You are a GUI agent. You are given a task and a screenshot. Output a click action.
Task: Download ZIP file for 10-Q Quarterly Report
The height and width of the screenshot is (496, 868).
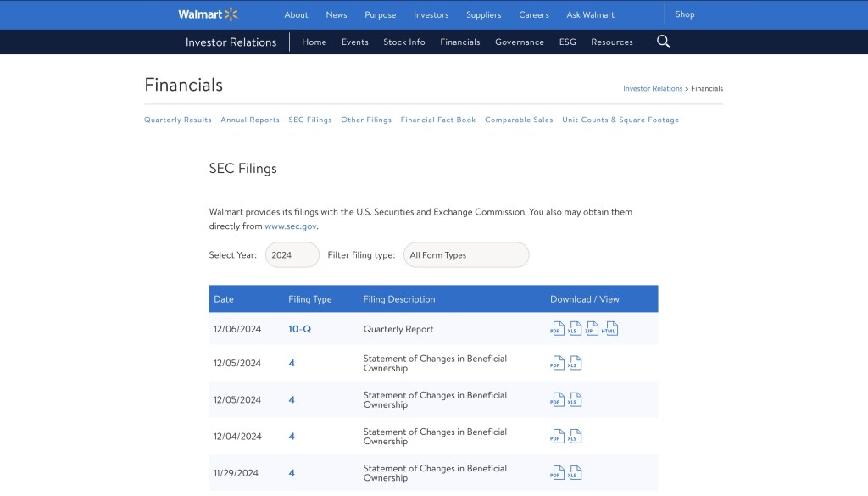pos(593,329)
